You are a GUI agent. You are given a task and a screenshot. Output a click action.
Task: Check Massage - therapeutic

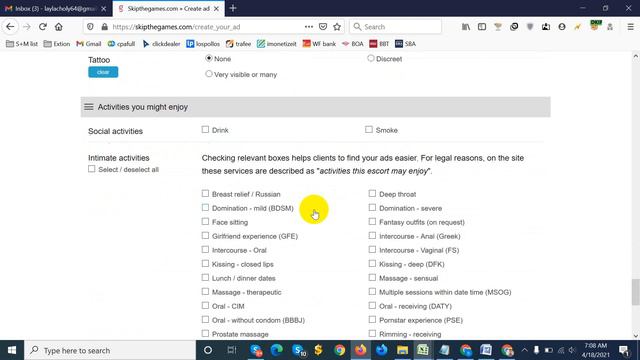[205, 291]
